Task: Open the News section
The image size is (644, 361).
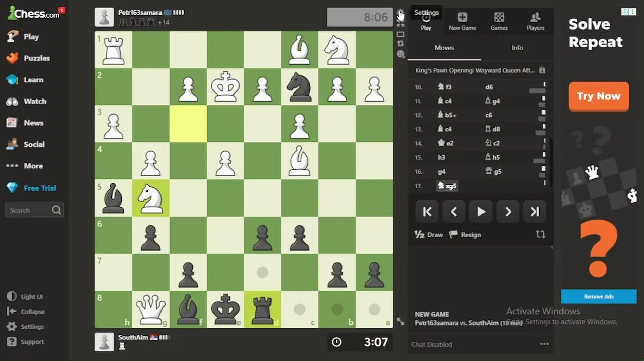Action: pos(25,123)
